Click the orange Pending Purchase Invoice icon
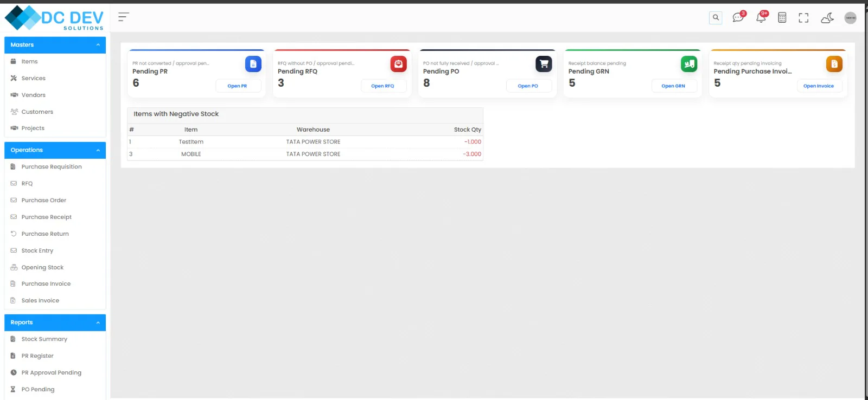The height and width of the screenshot is (400, 868). tap(834, 64)
